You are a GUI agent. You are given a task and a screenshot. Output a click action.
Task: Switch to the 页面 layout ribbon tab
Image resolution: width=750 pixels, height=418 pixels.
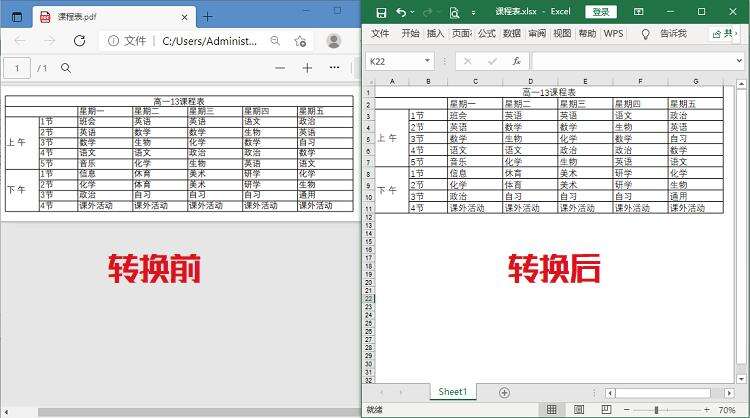pos(462,33)
